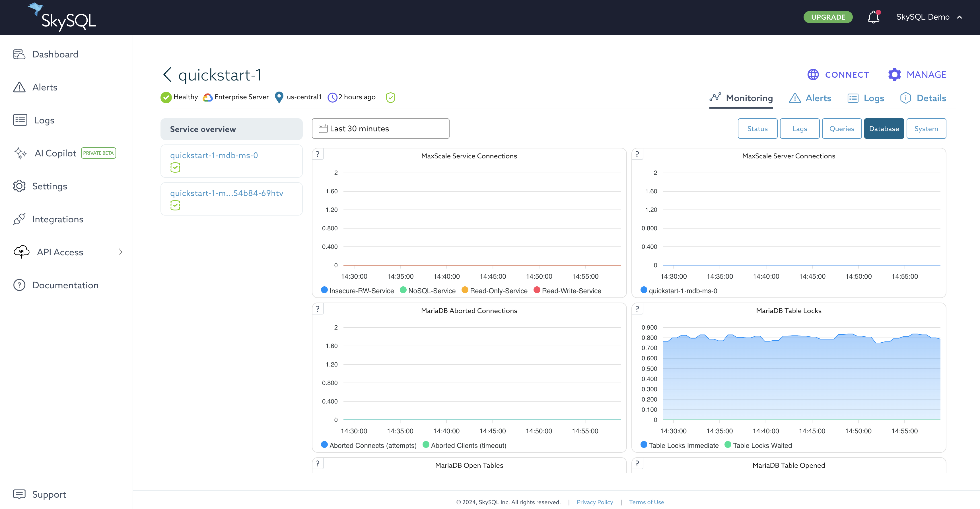Click the MANAGE button label

(x=926, y=75)
